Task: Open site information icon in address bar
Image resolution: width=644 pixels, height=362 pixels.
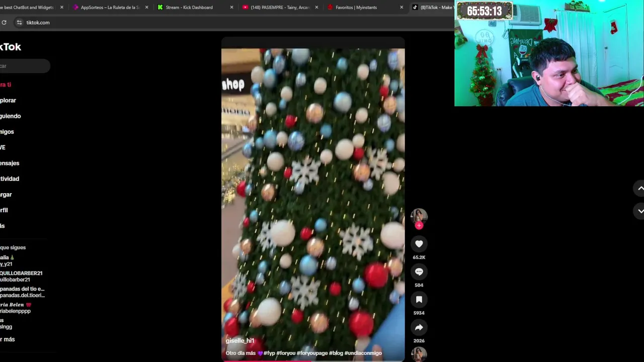Action: [x=19, y=22]
